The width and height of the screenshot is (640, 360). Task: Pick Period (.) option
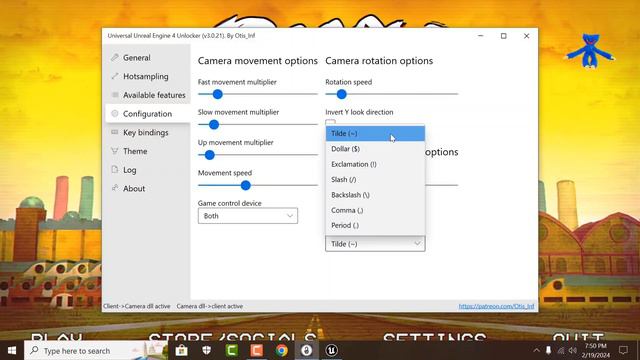coord(375,225)
